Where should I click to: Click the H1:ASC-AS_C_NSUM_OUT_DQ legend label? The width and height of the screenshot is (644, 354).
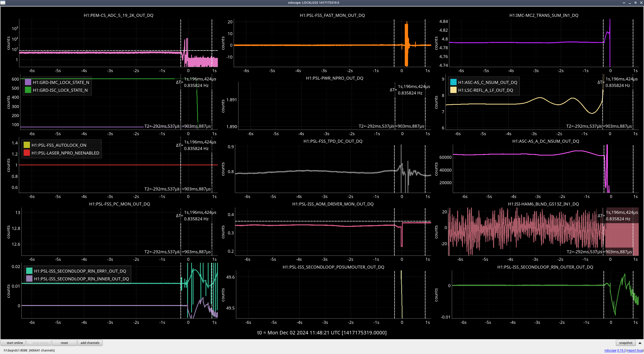click(x=488, y=82)
